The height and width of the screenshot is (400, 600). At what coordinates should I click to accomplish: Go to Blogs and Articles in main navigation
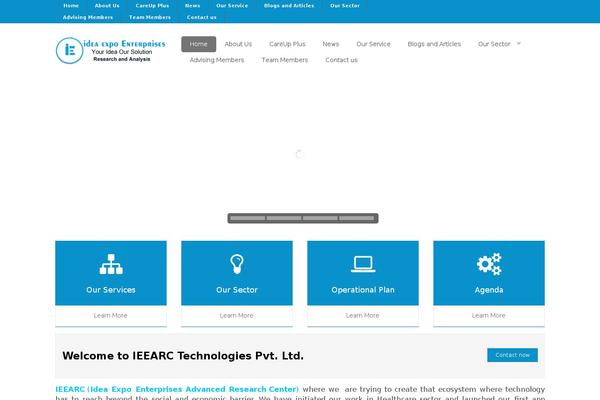[434, 44]
